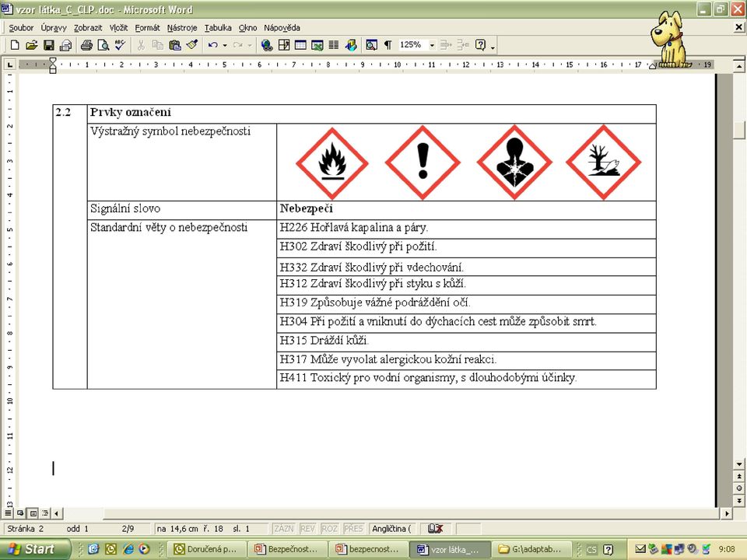Toggle ZÁZN macro recording in status bar
747x560 pixels.
(x=284, y=529)
